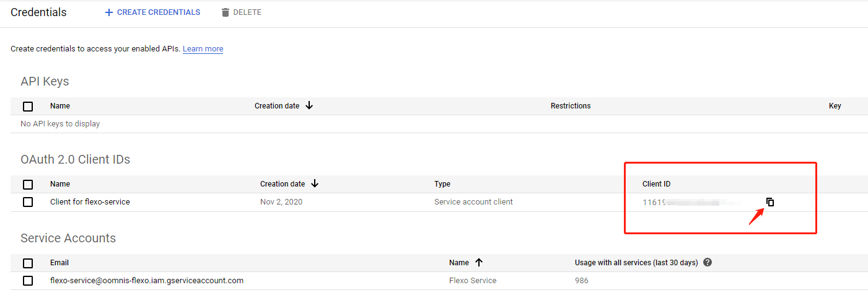Click the Type column header

pos(442,184)
